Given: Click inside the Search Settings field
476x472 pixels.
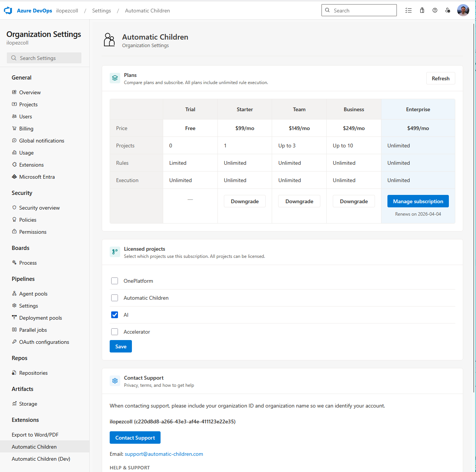Looking at the screenshot, I should point(44,58).
